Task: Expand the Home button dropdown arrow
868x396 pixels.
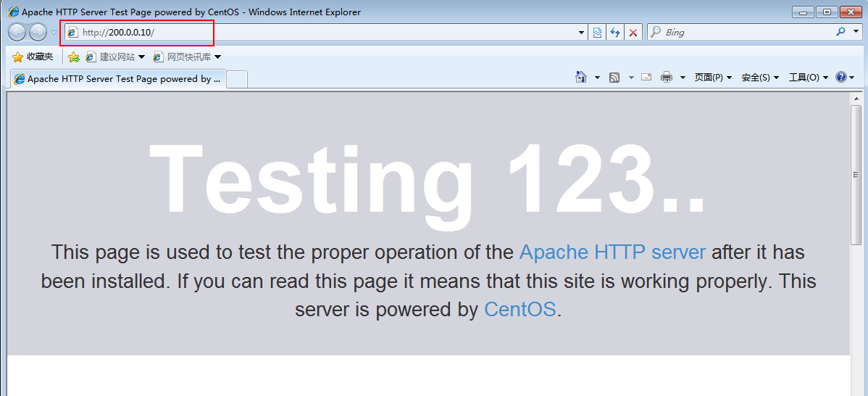Action: pos(597,78)
